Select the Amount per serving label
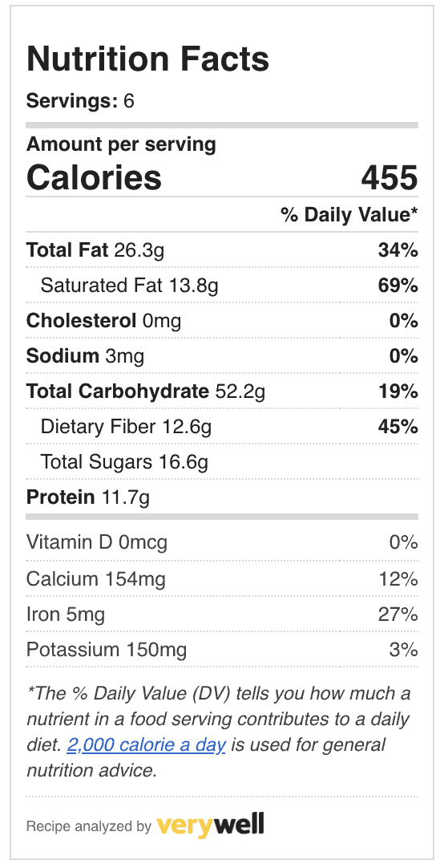The width and height of the screenshot is (444, 868). point(121,144)
